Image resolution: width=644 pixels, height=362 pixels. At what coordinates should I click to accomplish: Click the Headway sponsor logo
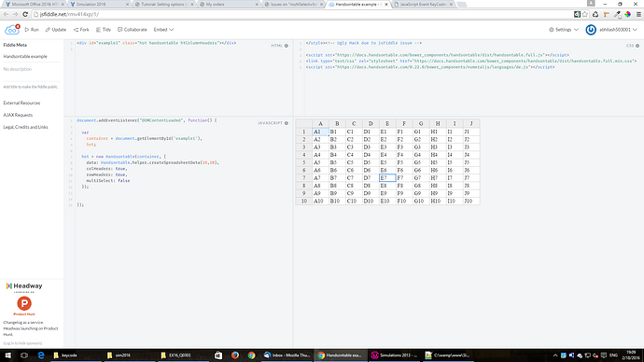coord(24,286)
